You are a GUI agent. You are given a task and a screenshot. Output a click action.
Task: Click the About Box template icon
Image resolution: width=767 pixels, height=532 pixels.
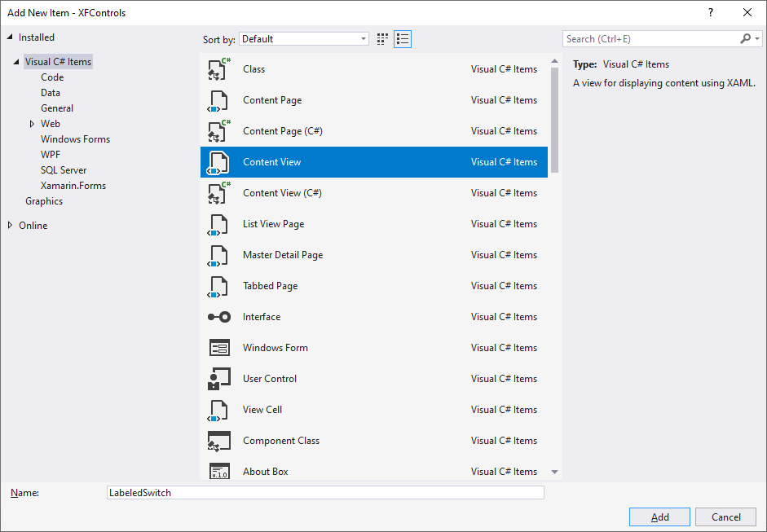coord(218,472)
